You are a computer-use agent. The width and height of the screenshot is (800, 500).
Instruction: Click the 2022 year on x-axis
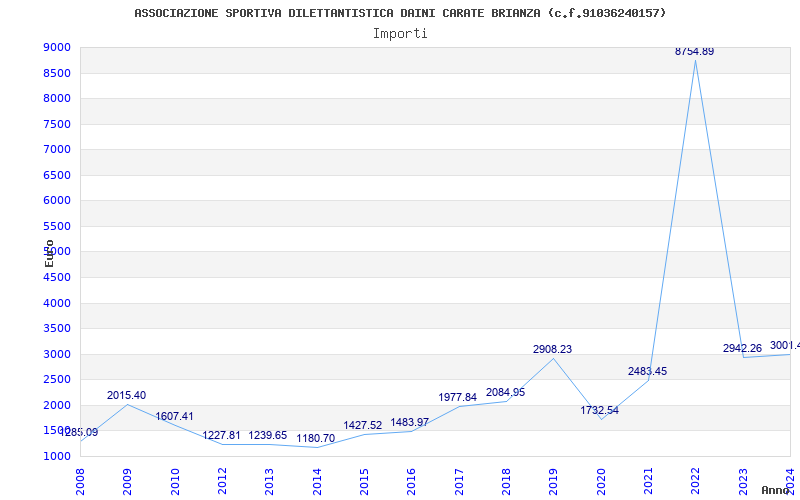click(696, 479)
